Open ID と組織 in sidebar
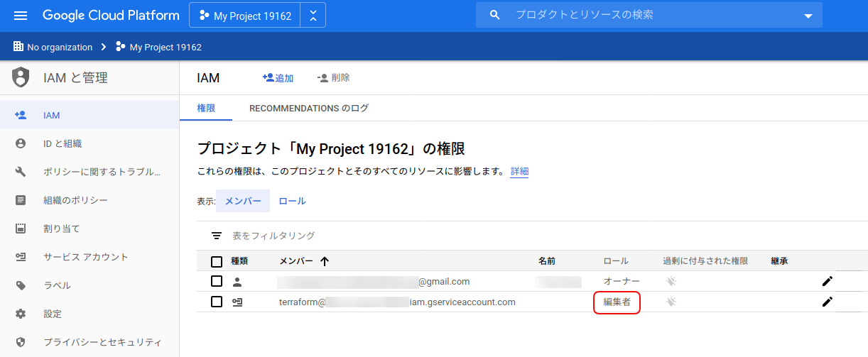Viewport: 868px width, 357px height. 89,143
